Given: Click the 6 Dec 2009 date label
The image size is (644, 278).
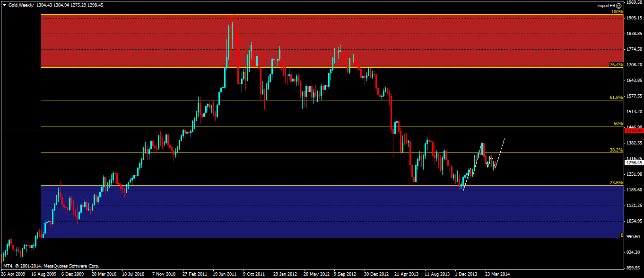Looking at the screenshot, I should point(72,274).
